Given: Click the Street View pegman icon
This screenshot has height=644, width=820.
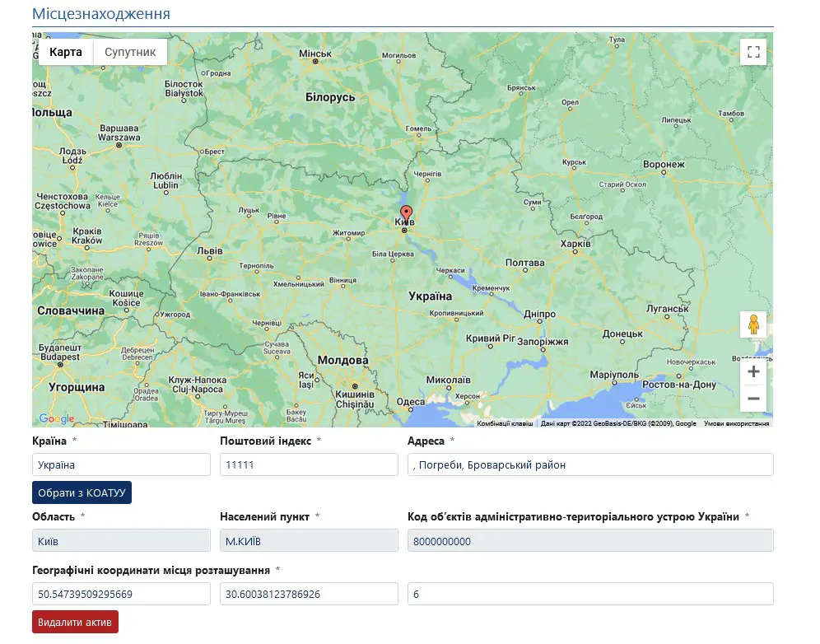Looking at the screenshot, I should click(752, 325).
